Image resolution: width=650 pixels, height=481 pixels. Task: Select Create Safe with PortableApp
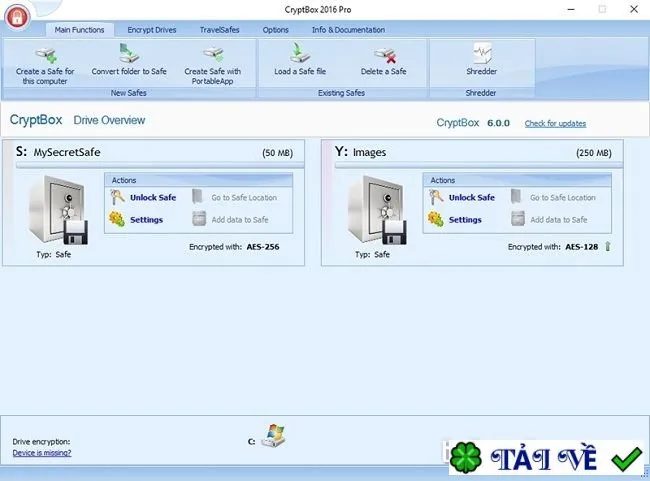[213, 66]
